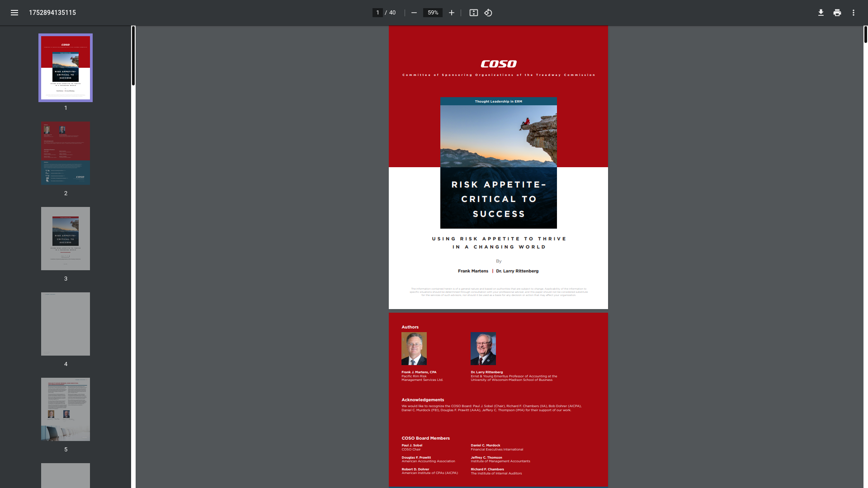Click the total page count 40
The height and width of the screenshot is (488, 868).
392,13
